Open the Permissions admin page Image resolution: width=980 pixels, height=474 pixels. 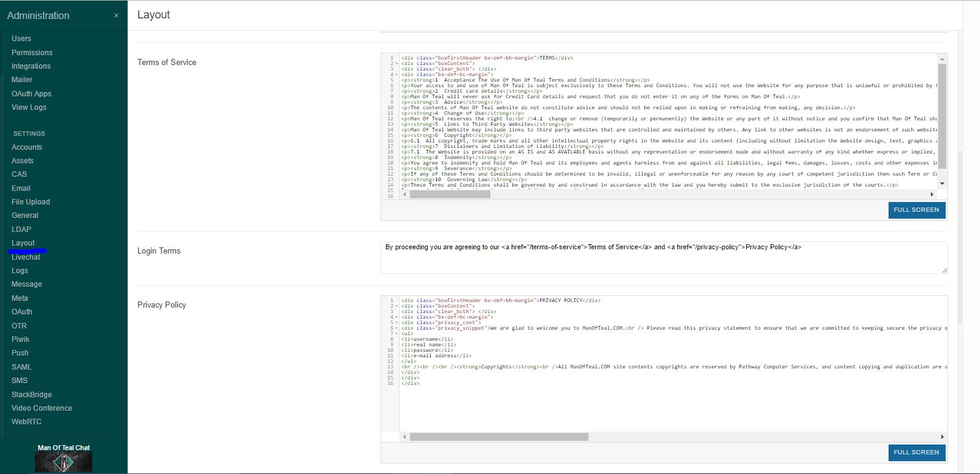tap(32, 53)
